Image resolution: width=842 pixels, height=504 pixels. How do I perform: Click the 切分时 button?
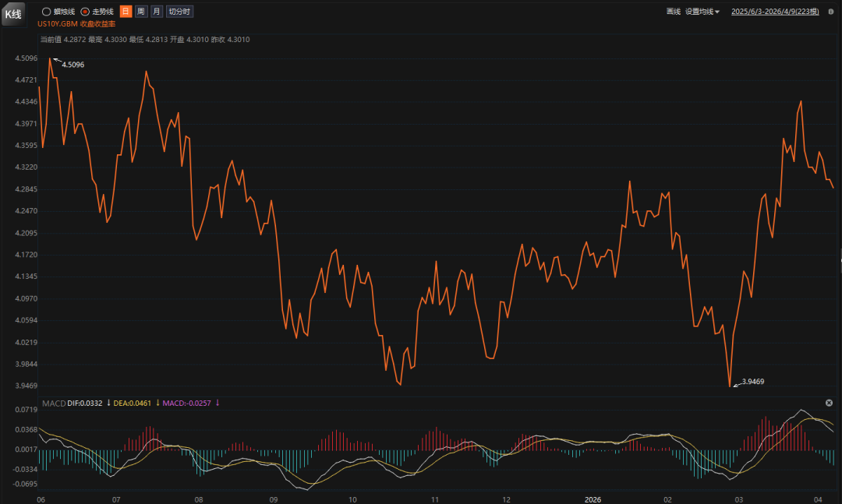(x=179, y=12)
